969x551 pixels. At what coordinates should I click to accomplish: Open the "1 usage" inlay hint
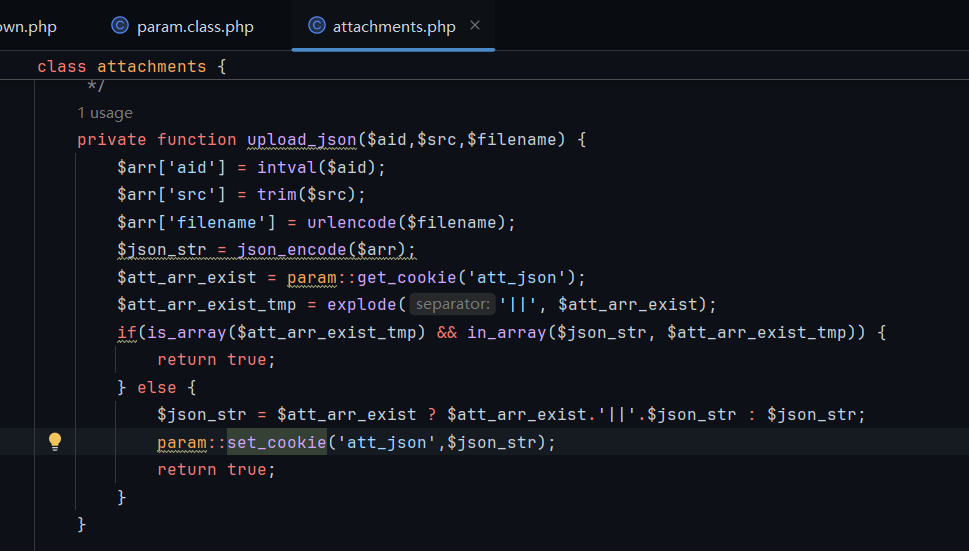pyautogui.click(x=105, y=113)
